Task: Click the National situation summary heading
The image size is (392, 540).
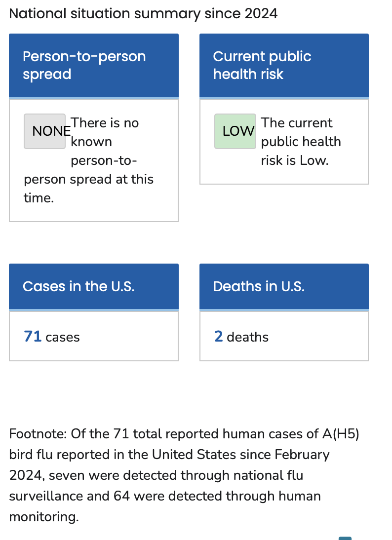Action: pos(143,13)
